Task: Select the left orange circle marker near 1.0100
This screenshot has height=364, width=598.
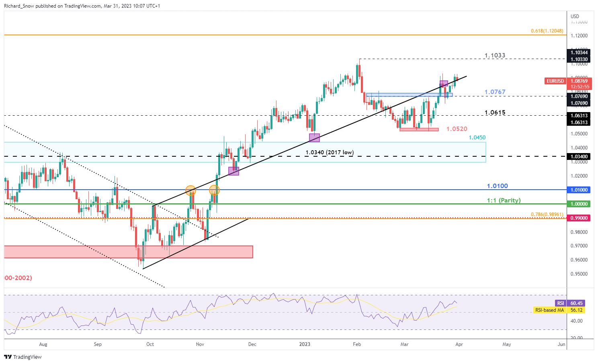Action: [190, 190]
